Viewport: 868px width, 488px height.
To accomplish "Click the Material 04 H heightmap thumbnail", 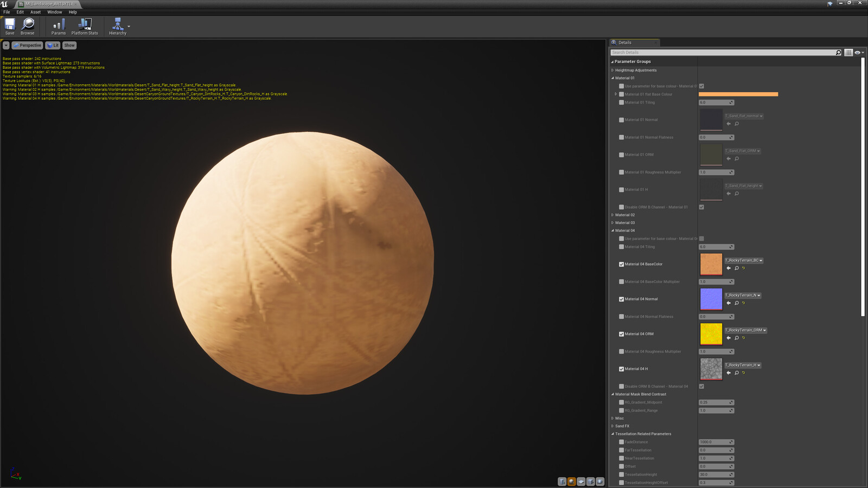I will tap(711, 369).
